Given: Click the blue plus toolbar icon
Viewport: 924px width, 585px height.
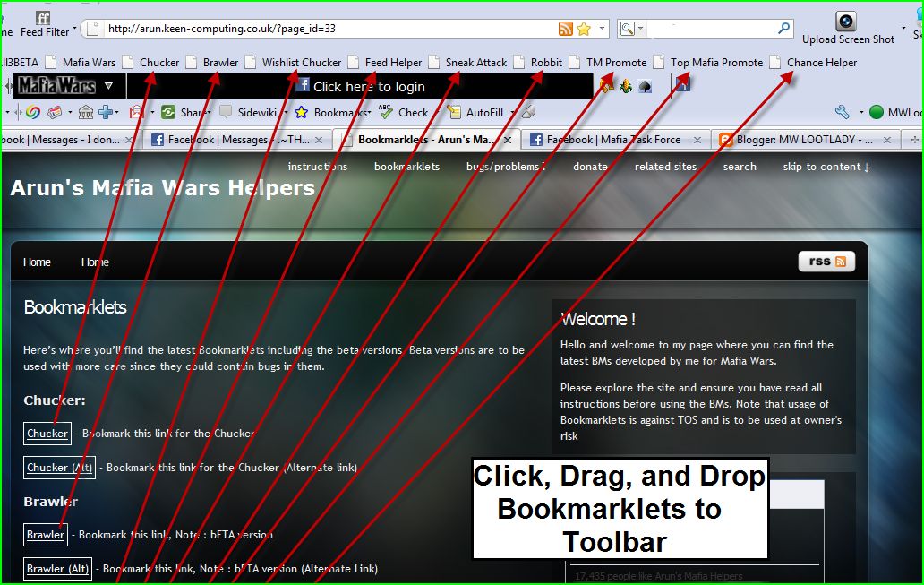Looking at the screenshot, I should coord(106,112).
